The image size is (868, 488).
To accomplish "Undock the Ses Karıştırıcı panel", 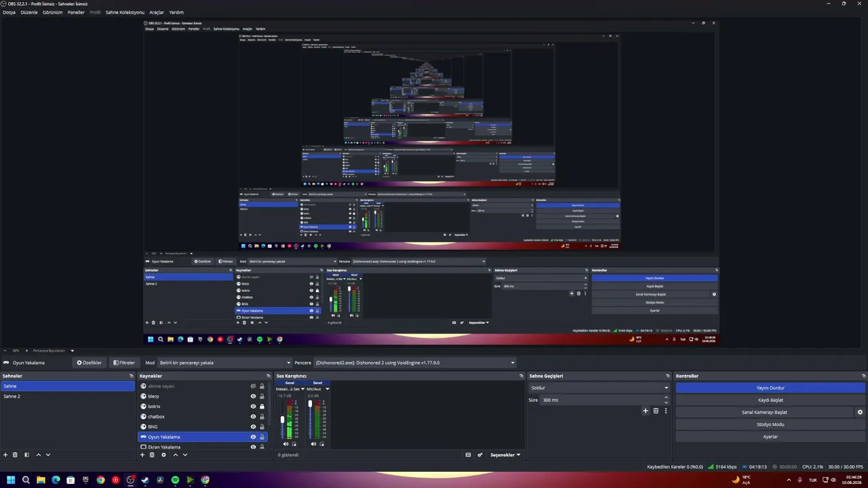I will 521,376.
